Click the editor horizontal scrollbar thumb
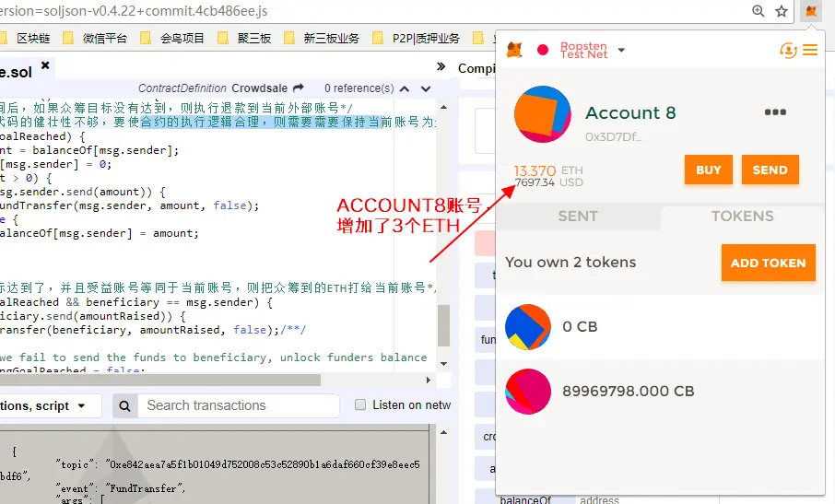 (160, 380)
